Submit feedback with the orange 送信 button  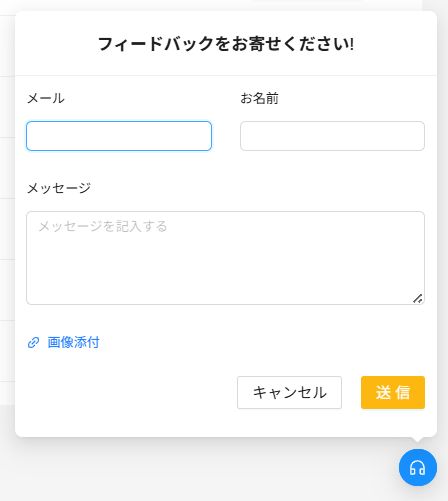coord(393,392)
